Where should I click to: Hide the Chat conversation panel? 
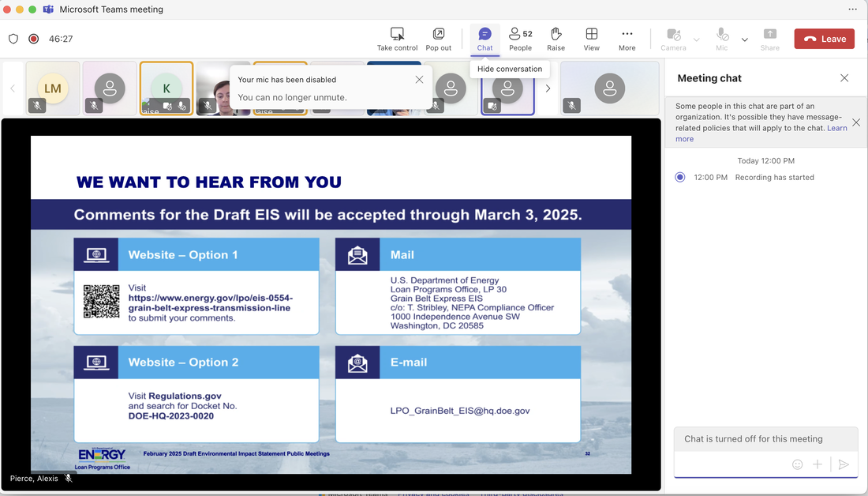(485, 39)
